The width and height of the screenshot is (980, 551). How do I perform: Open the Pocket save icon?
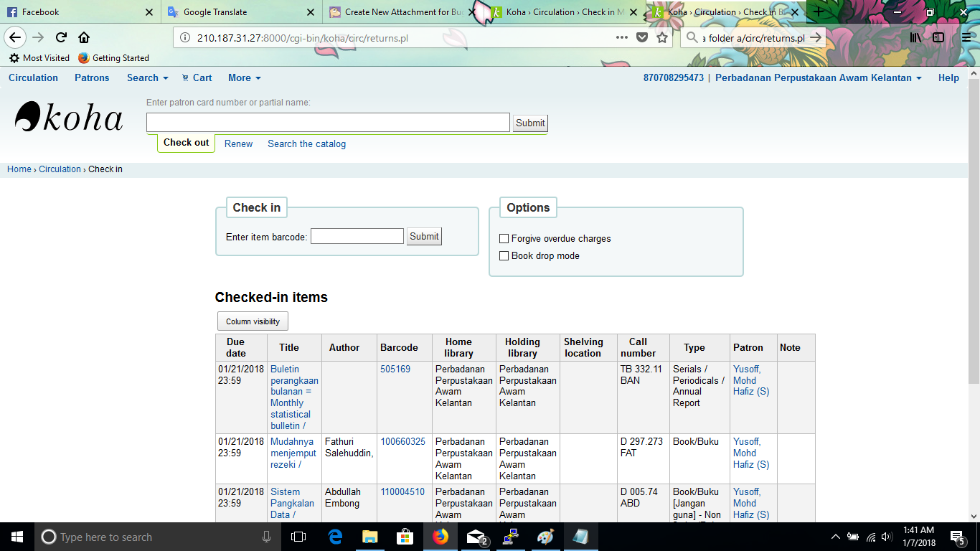[x=642, y=37]
